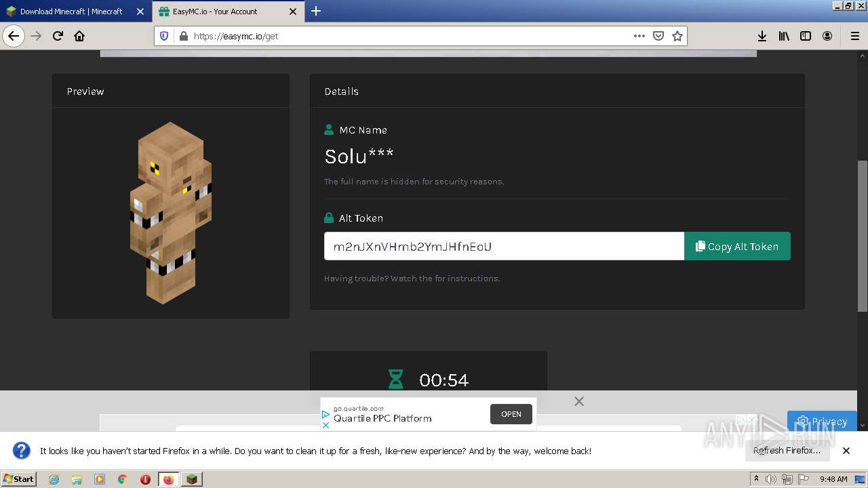Open the volume speaker tray icon
Viewport: 868px width, 488px height.
[x=771, y=479]
